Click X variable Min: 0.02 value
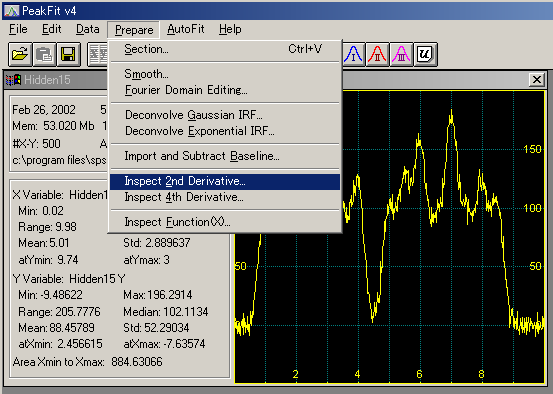Viewport: 553px width, 394px height. pyautogui.click(x=41, y=211)
